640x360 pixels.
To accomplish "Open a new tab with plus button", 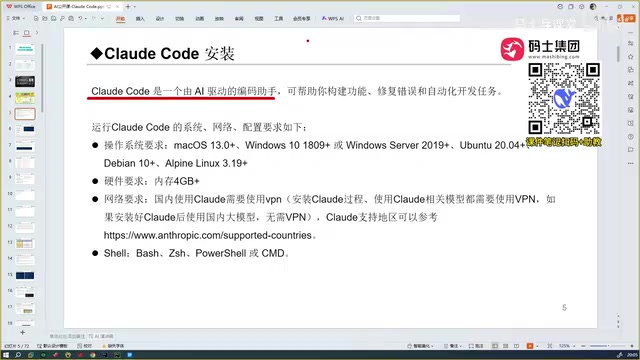I will click(128, 7).
